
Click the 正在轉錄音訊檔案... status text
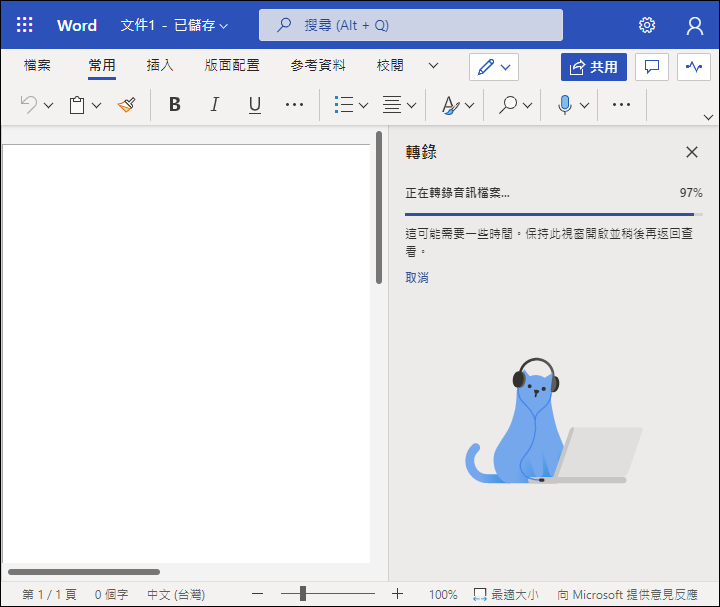[x=457, y=193]
